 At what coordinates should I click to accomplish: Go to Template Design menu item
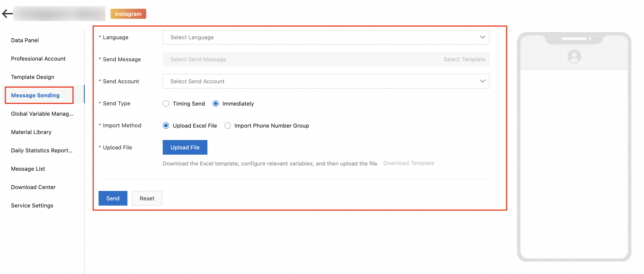pos(33,77)
